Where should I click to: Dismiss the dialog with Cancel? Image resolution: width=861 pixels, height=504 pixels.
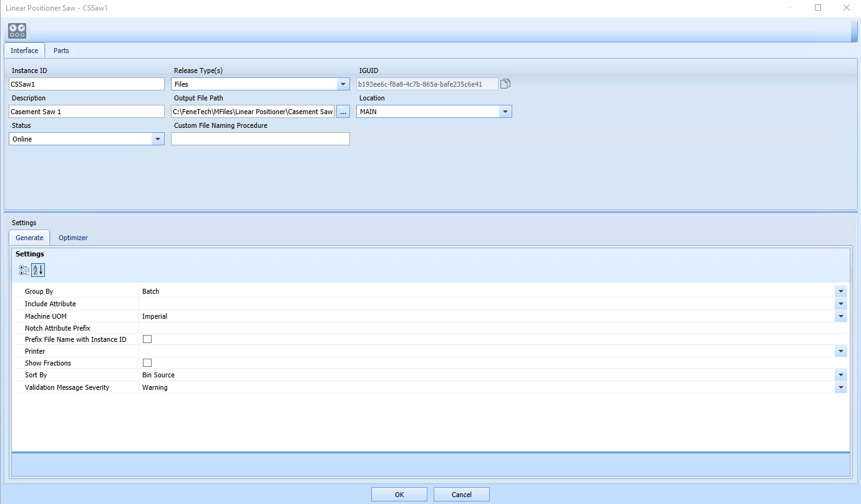click(x=461, y=493)
